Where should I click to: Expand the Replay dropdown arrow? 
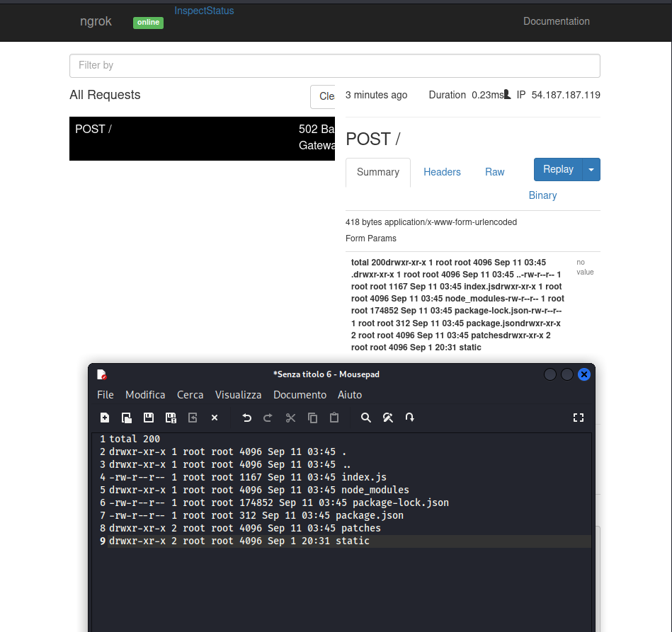click(591, 170)
